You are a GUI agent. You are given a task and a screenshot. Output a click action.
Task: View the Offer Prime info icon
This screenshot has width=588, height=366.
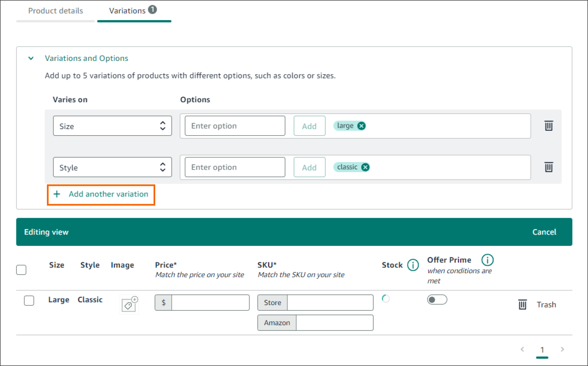[488, 260]
